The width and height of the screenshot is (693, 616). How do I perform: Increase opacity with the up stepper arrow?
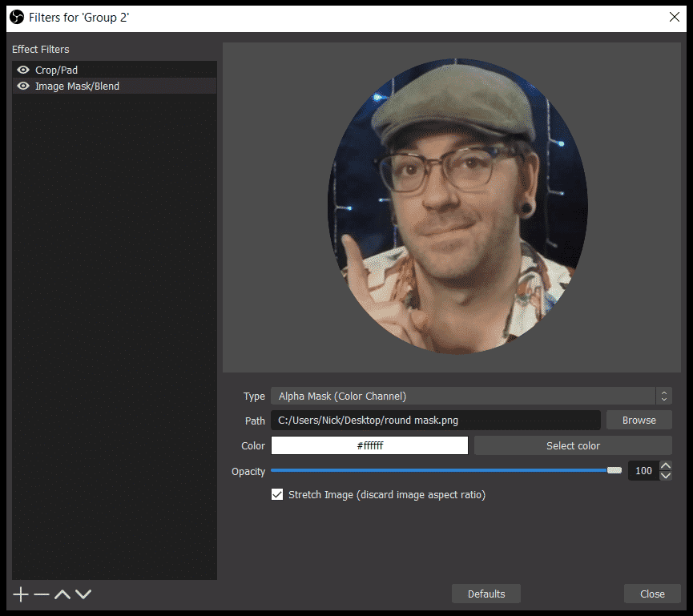[666, 465]
